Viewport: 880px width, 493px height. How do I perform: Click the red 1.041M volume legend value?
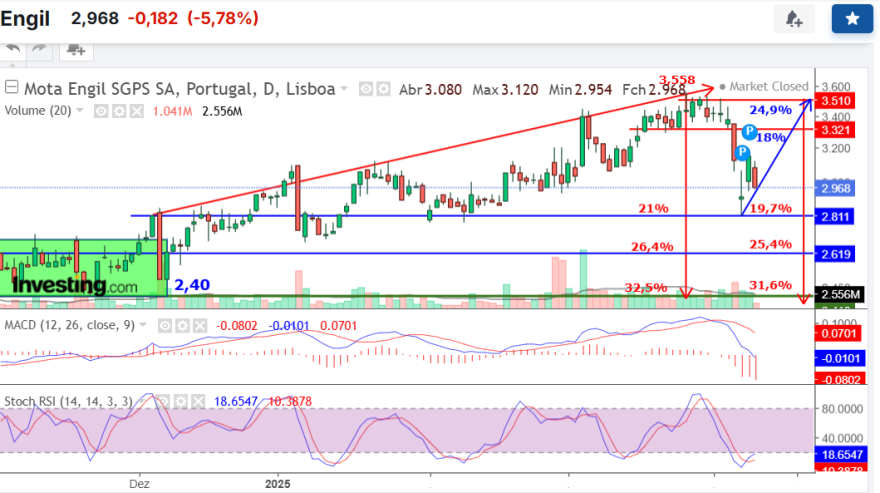tap(172, 111)
